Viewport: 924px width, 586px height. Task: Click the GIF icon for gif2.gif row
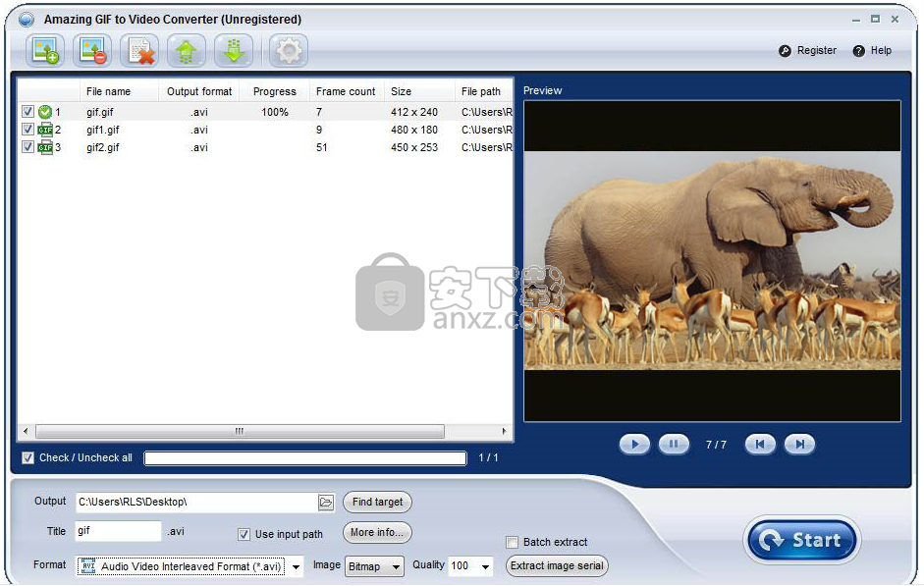tap(45, 147)
